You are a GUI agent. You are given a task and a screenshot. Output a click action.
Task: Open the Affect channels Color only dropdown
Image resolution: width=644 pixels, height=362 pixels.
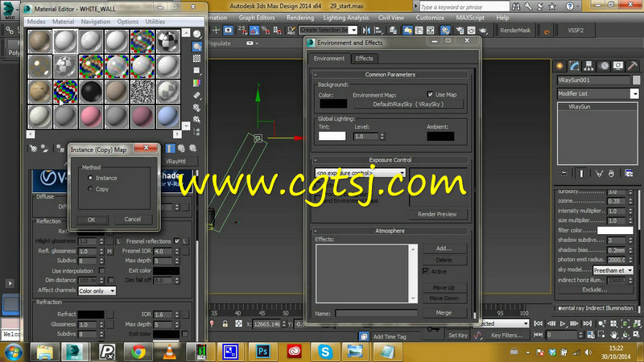coord(97,290)
